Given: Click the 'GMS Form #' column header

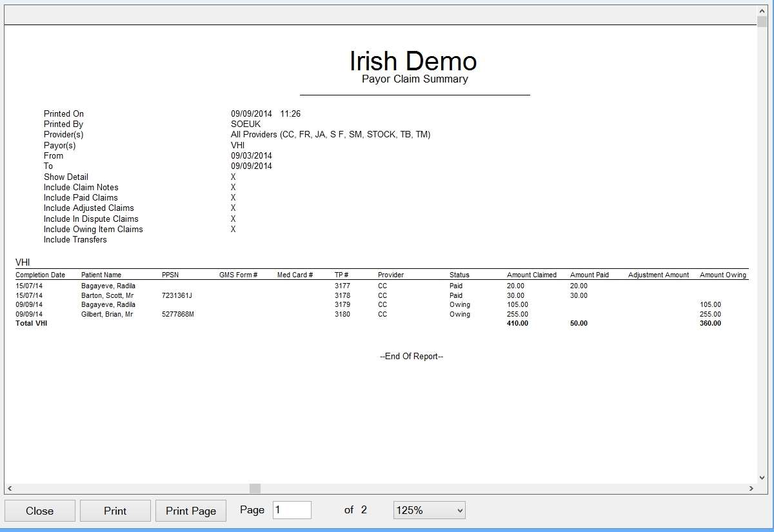Looking at the screenshot, I should pyautogui.click(x=238, y=275).
